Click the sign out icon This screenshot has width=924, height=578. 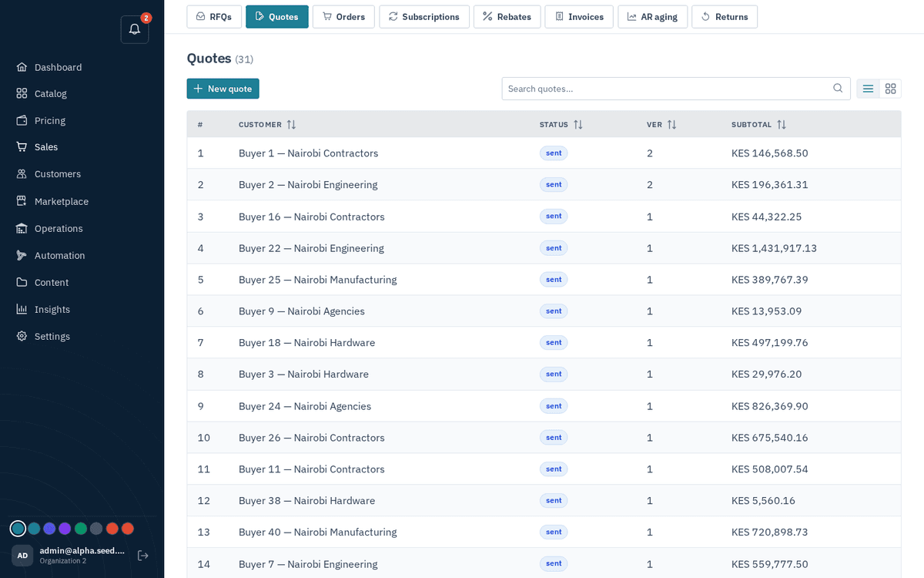(x=143, y=556)
